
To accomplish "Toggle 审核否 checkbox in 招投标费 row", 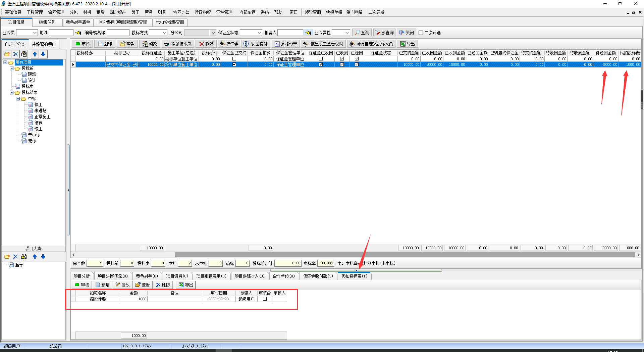I will click(265, 299).
